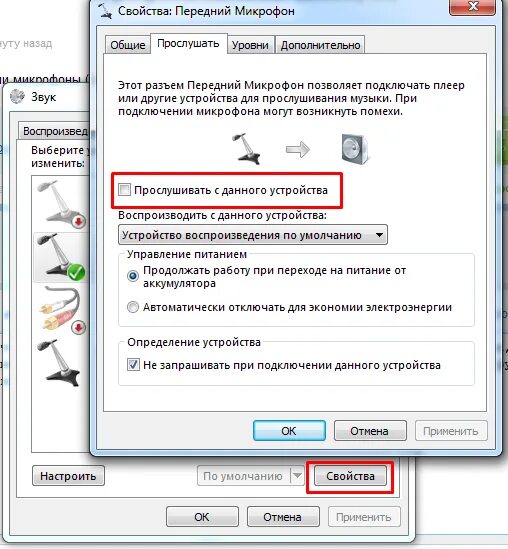508x549 pixels.
Task: Switch to the 'Общие' tab
Action: [128, 45]
